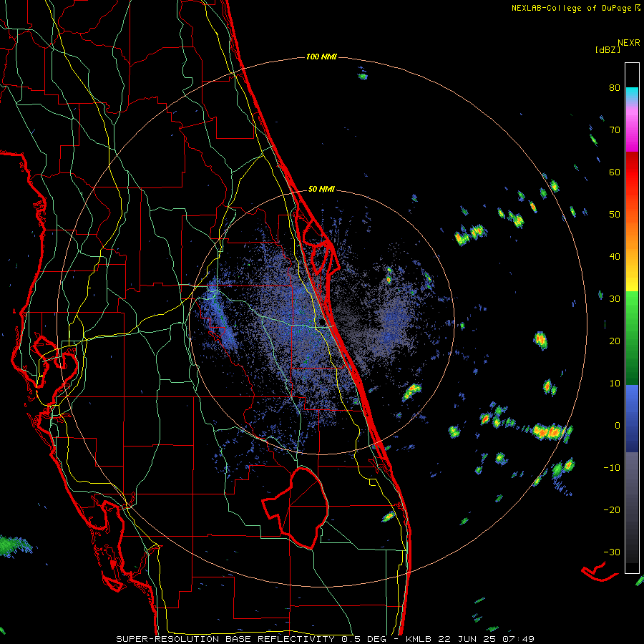Screen dimensions: 644x644
Task: Click the SUPER-RESOLUTION BASE REFLECTIVITY caption
Action: coord(225,639)
